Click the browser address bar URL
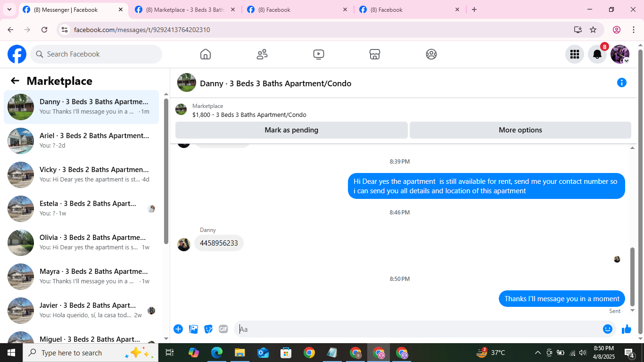 coord(142,30)
